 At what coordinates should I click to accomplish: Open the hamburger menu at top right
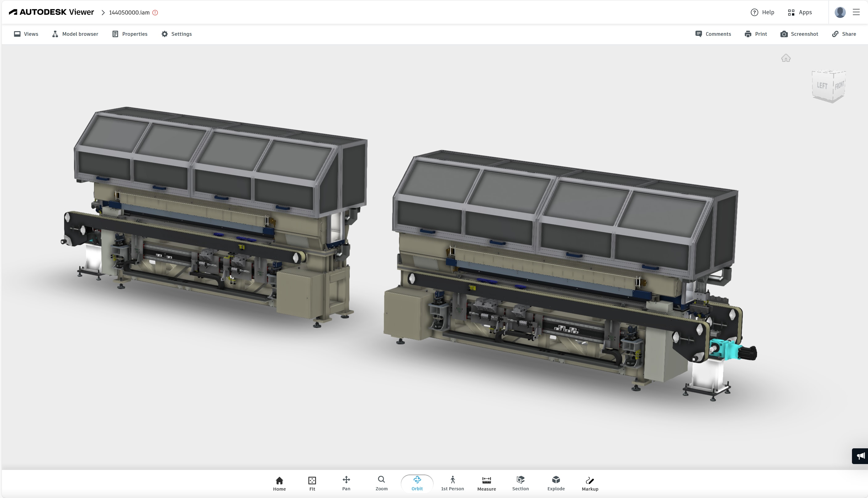[x=856, y=12]
